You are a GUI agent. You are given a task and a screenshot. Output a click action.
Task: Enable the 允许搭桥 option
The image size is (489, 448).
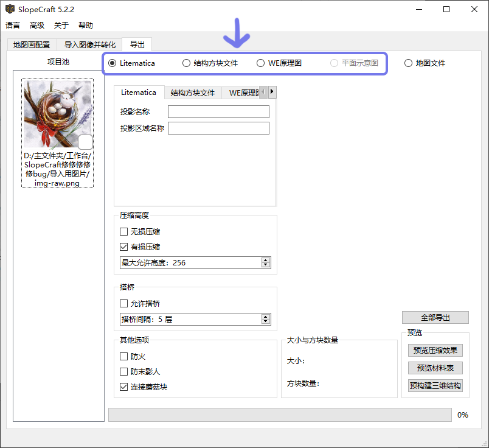pos(123,303)
